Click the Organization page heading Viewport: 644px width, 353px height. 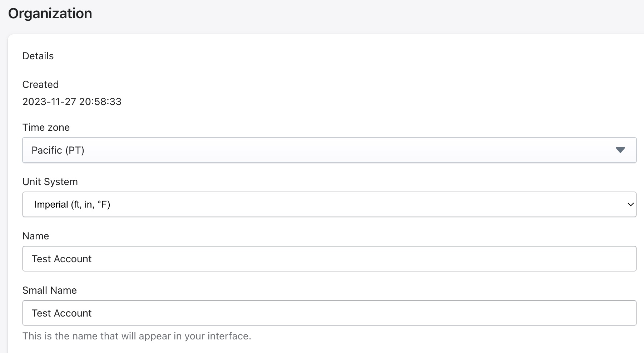coord(50,14)
